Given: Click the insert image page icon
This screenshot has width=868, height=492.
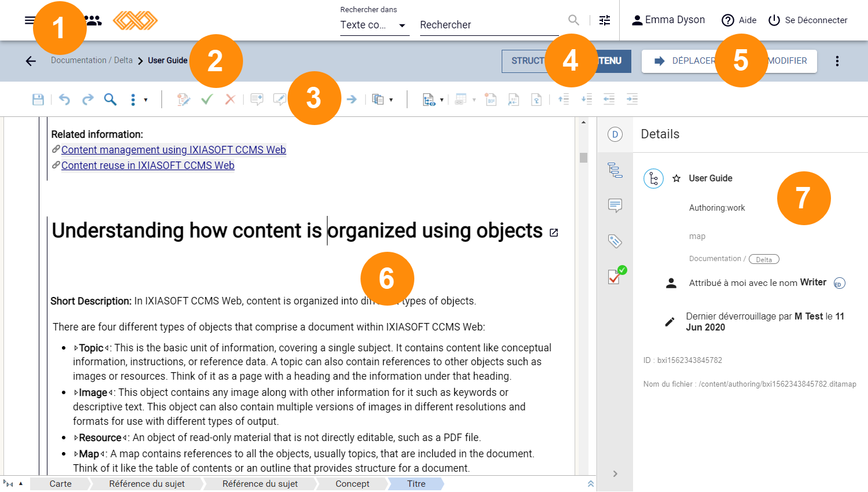Looking at the screenshot, I should 513,100.
